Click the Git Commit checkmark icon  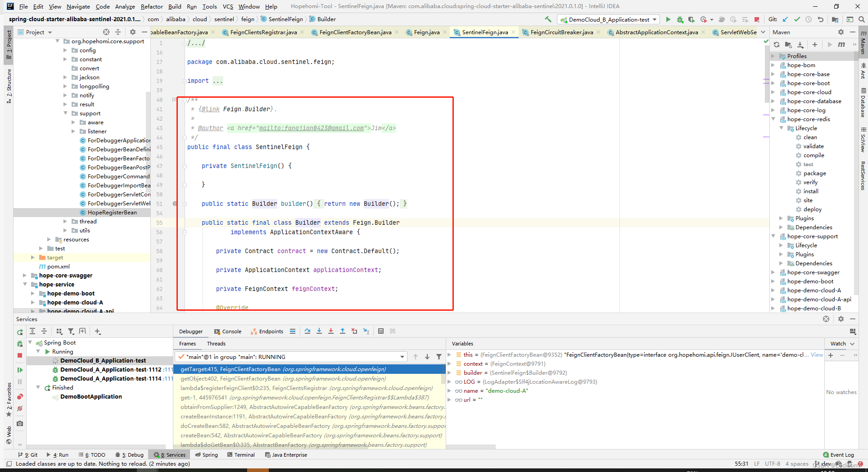(797, 19)
